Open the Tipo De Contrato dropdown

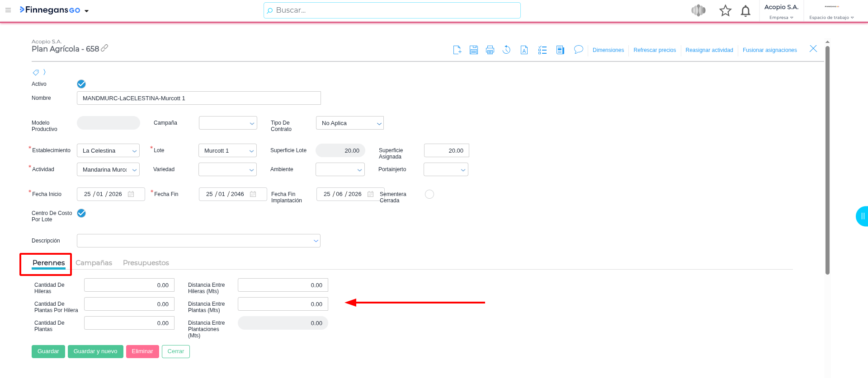point(349,123)
